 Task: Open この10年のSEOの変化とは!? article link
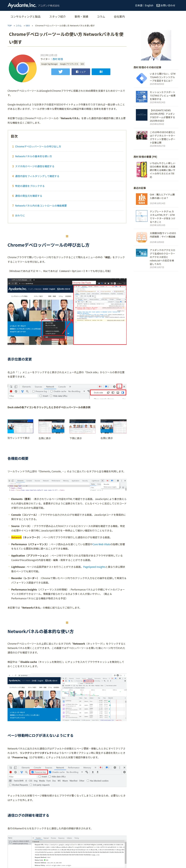point(162,137)
